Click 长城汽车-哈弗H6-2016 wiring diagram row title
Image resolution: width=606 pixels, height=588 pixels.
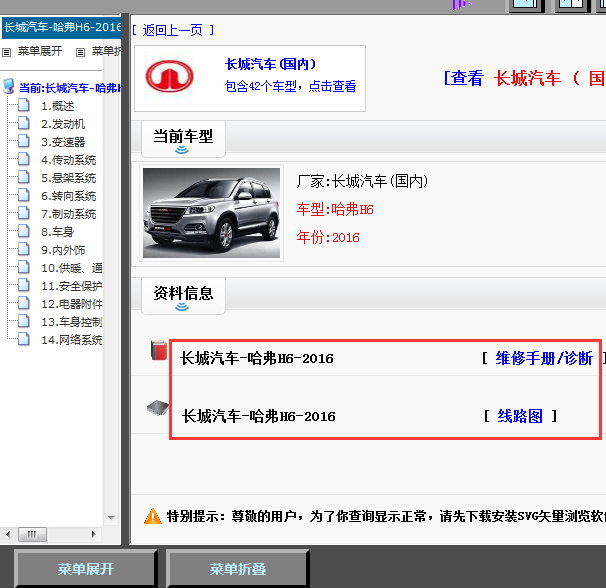(259, 416)
